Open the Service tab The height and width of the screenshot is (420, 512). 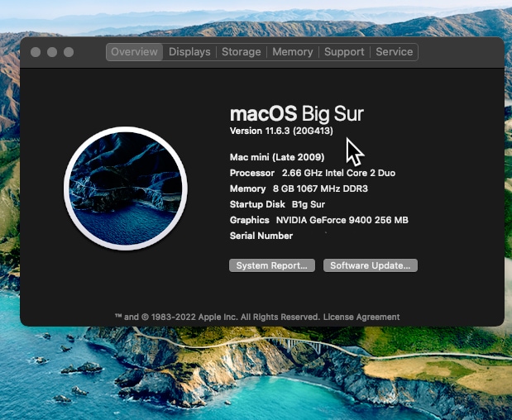pos(394,52)
